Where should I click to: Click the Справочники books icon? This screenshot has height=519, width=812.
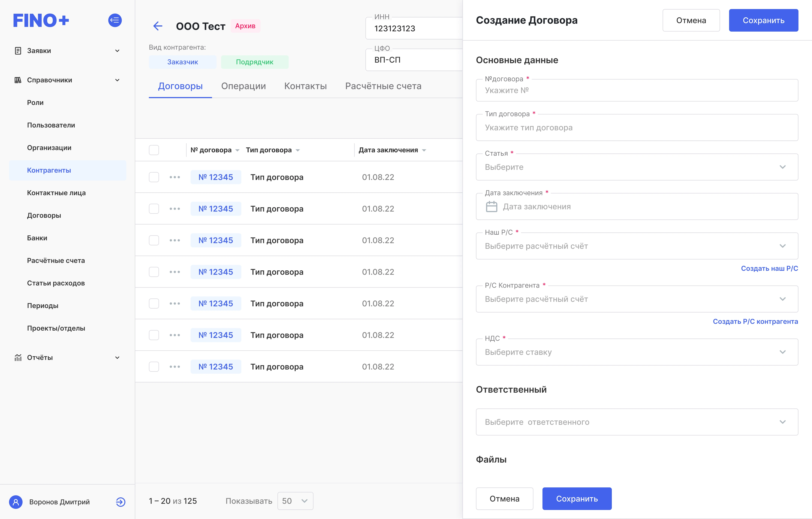(x=18, y=80)
